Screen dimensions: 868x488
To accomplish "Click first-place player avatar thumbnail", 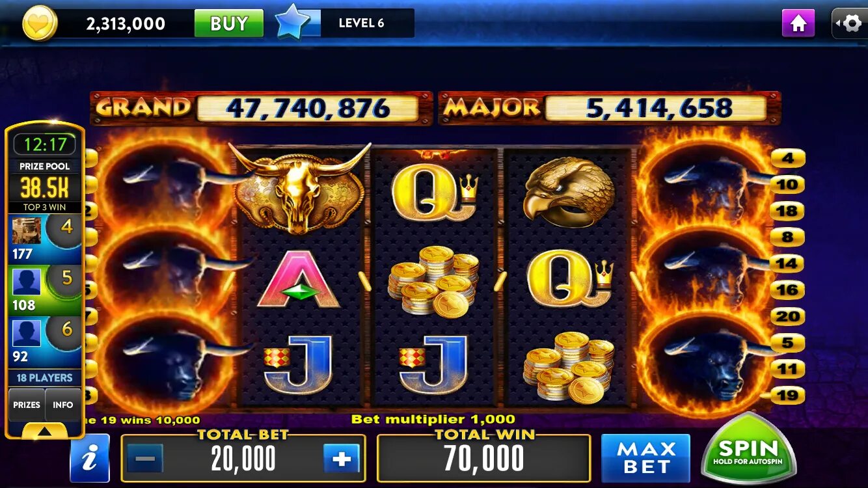I will point(27,230).
